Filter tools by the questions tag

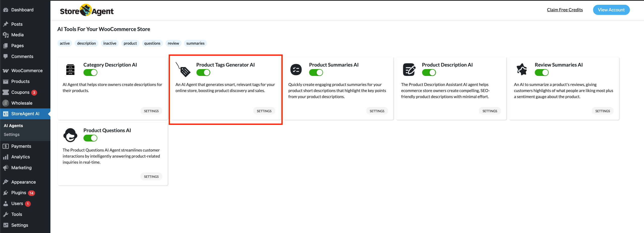click(152, 43)
